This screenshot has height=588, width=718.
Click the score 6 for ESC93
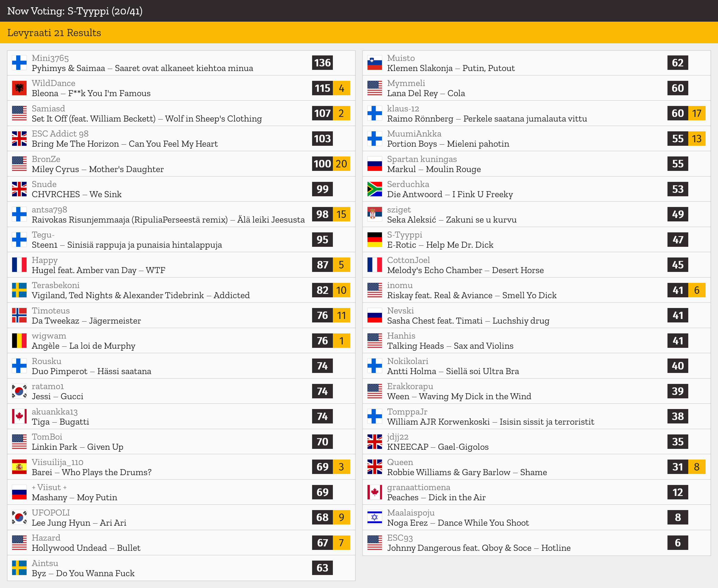click(677, 543)
